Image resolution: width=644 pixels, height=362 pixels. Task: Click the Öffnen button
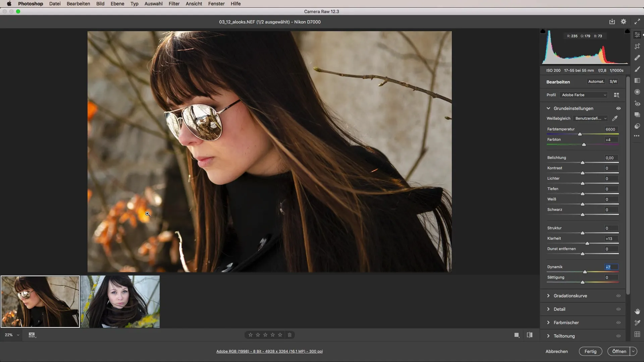(619, 351)
